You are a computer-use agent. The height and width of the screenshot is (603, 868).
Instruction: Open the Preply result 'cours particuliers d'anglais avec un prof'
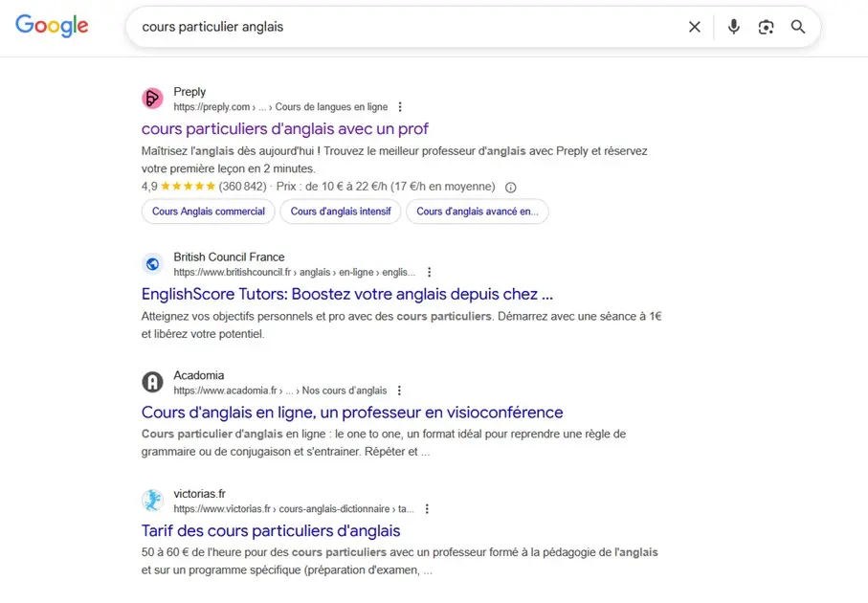[283, 128]
